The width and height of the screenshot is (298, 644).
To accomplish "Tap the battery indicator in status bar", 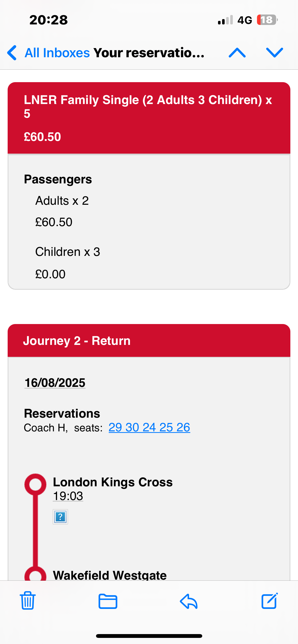I will pos(267,20).
